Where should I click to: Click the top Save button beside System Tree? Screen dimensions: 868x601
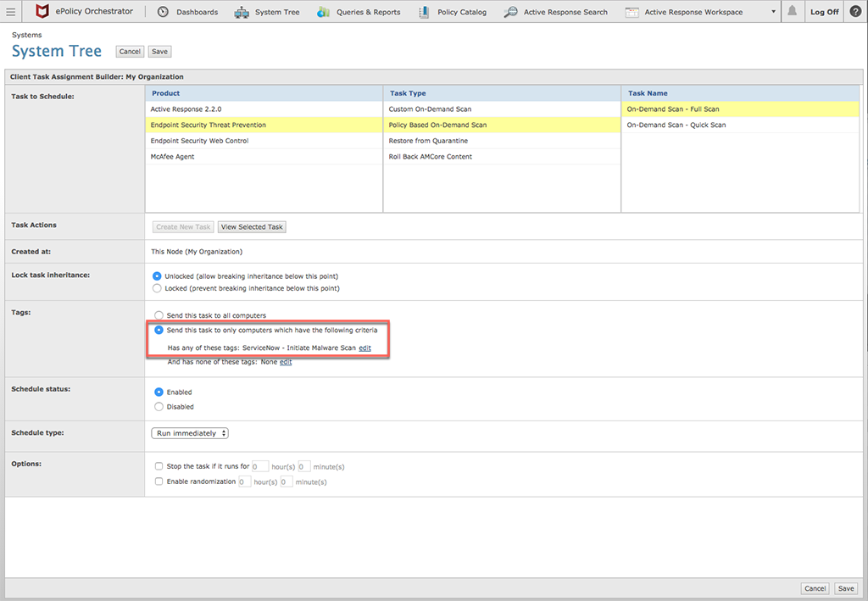(x=160, y=52)
